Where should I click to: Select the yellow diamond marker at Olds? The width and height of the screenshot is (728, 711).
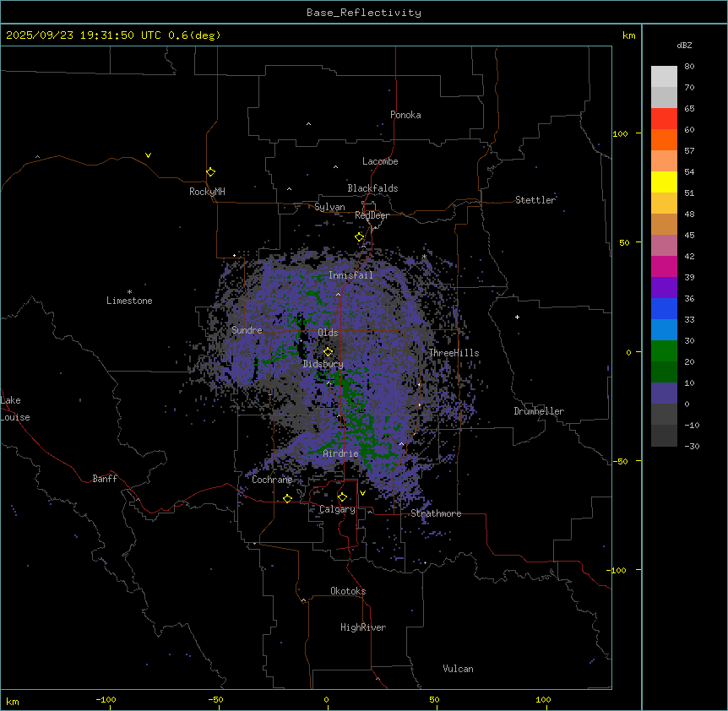point(328,351)
